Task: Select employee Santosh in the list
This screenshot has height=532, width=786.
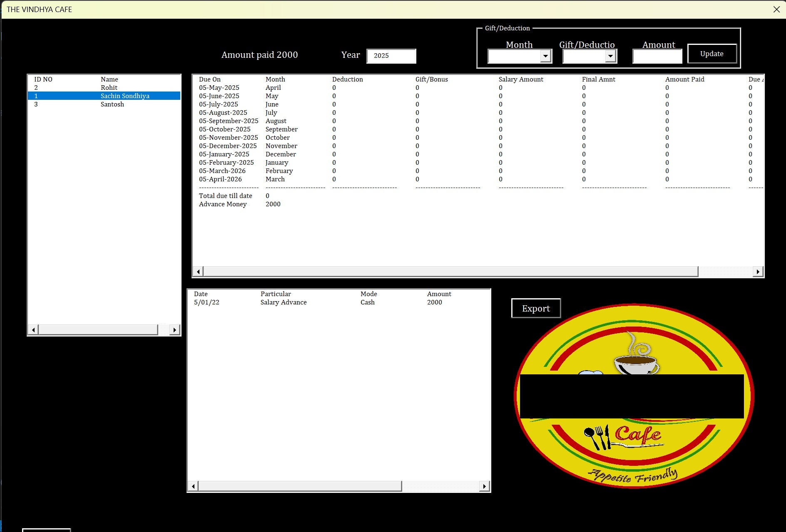Action: pos(112,104)
